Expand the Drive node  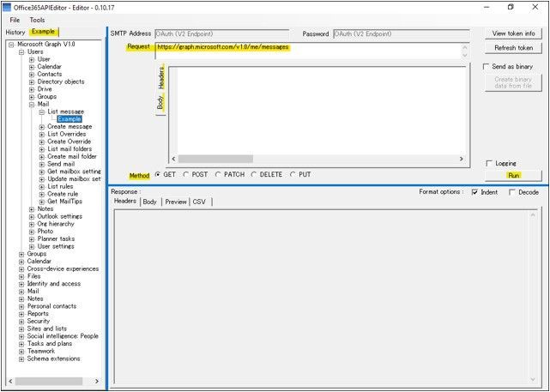tap(32, 89)
